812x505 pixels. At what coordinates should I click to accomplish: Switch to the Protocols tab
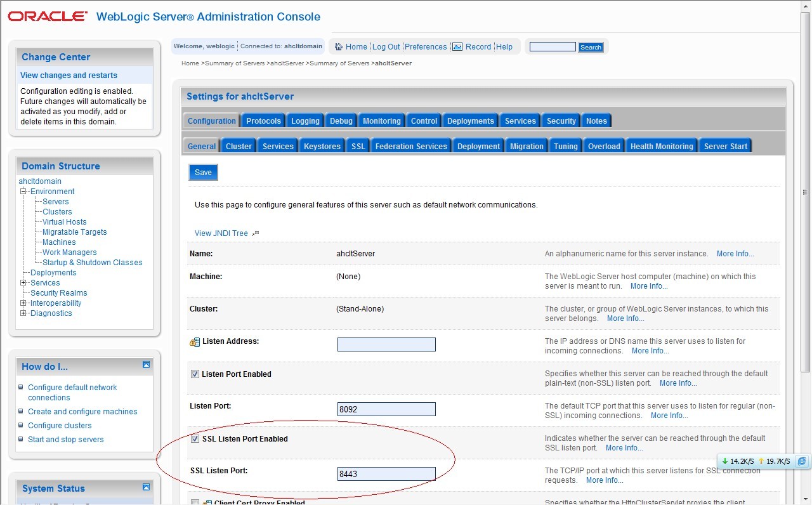coord(263,121)
